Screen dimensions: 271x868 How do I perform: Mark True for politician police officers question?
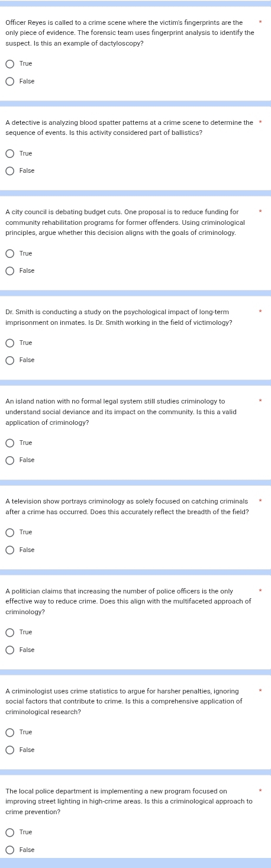pyautogui.click(x=9, y=632)
